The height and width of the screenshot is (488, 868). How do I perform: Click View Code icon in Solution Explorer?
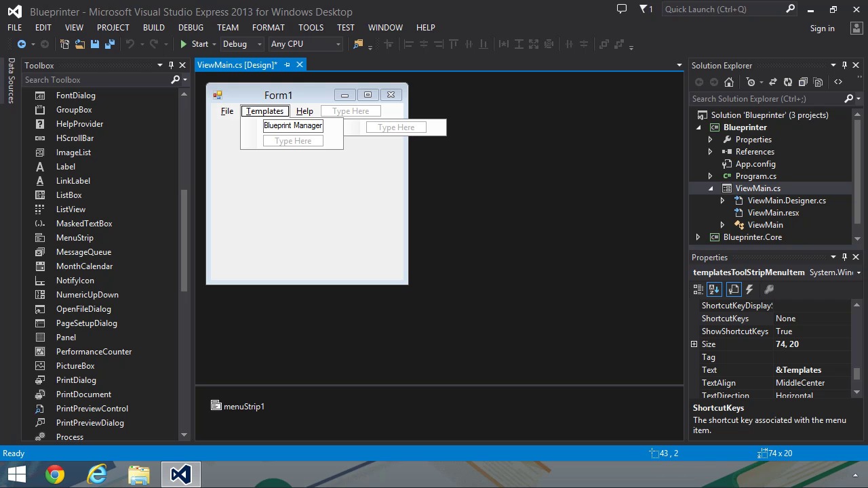(838, 82)
